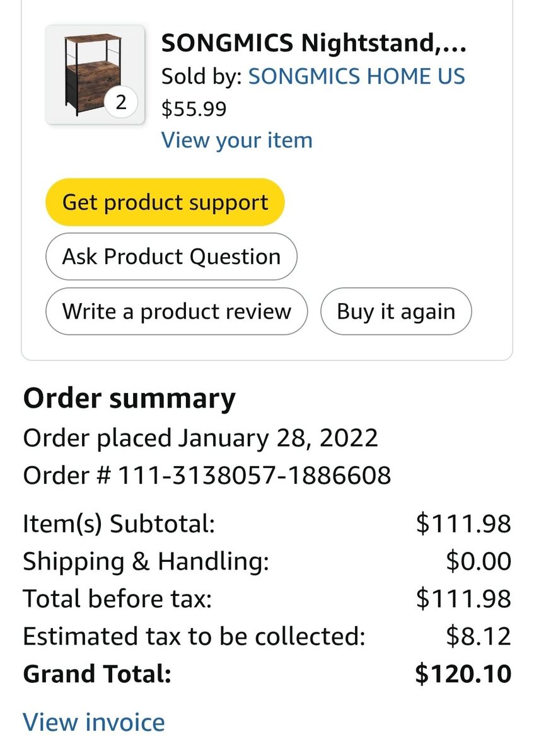Open the View invoice link
Screen dimensions: 534x756
(94, 722)
